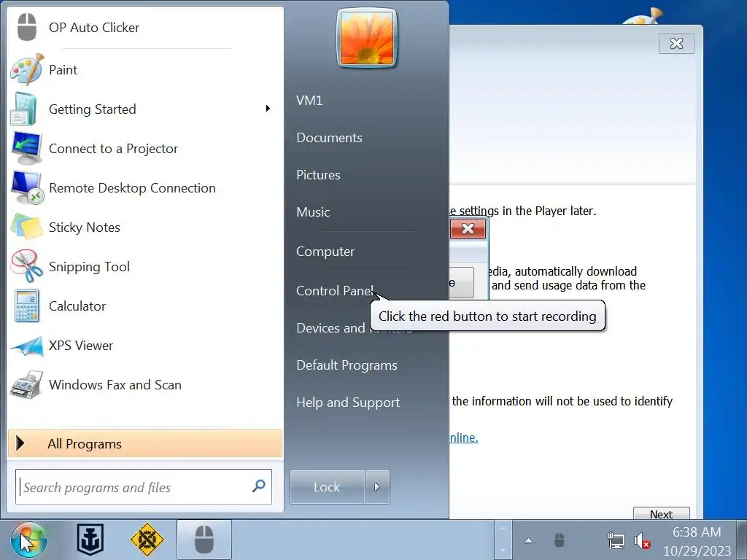747x560 pixels.
Task: Click the online link in setup window
Action: coord(463,437)
